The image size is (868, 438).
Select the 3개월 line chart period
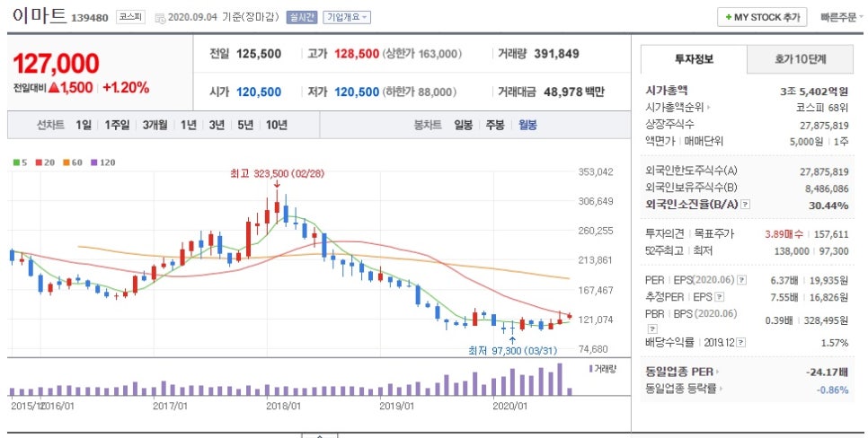pos(155,125)
